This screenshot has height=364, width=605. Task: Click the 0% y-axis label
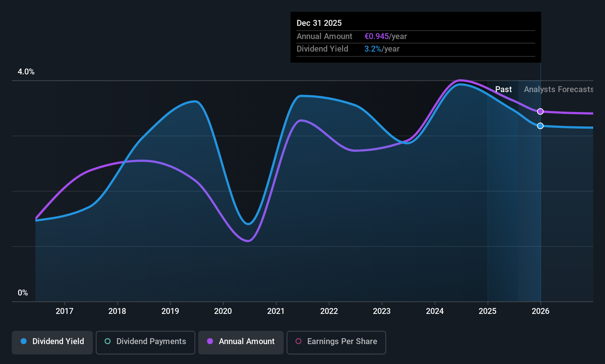(x=23, y=293)
